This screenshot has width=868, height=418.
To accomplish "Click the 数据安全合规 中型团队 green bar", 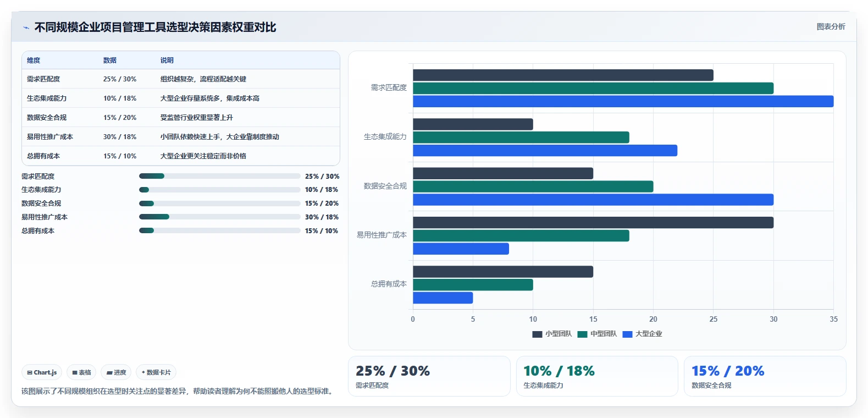I will [533, 186].
